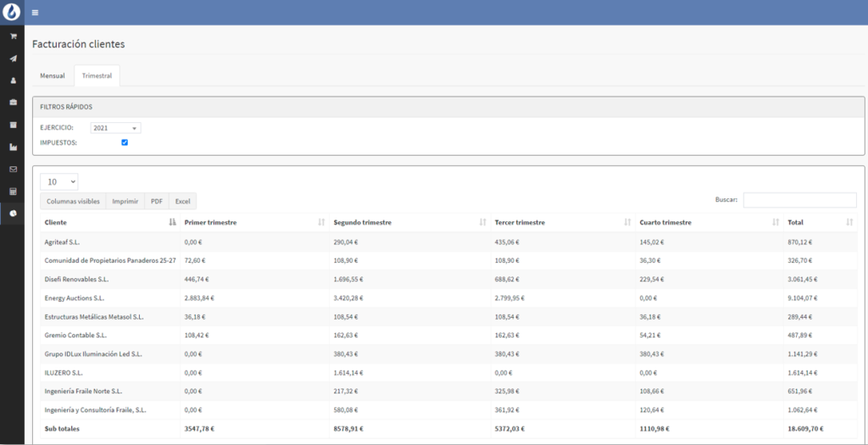Switch to the Mensual tab
This screenshot has height=445, width=868.
[x=53, y=75]
